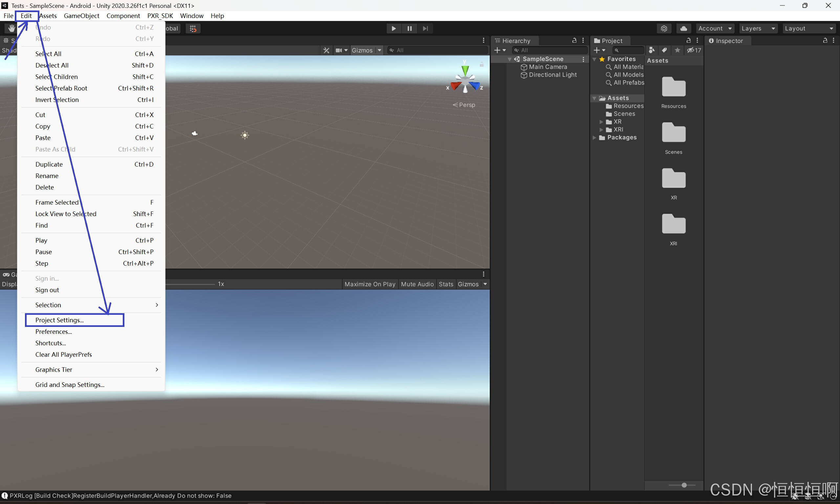
Task: Toggle Maximize On Play
Action: (x=370, y=284)
